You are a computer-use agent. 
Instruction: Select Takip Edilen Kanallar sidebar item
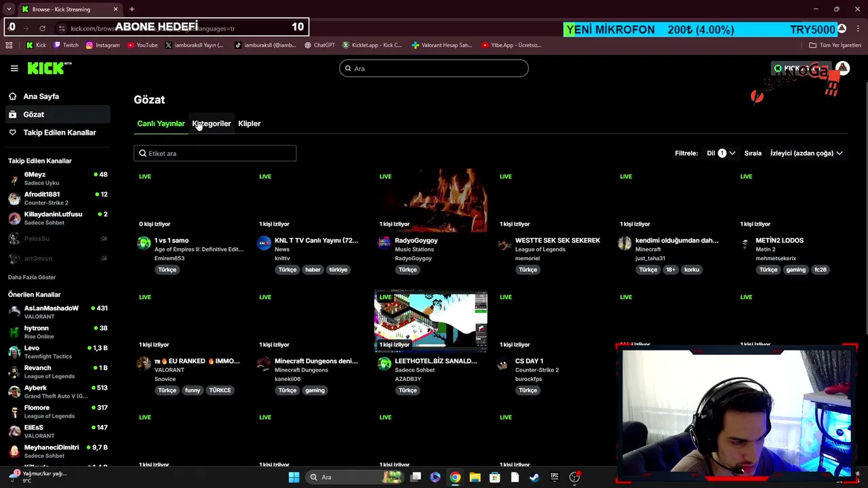click(58, 132)
